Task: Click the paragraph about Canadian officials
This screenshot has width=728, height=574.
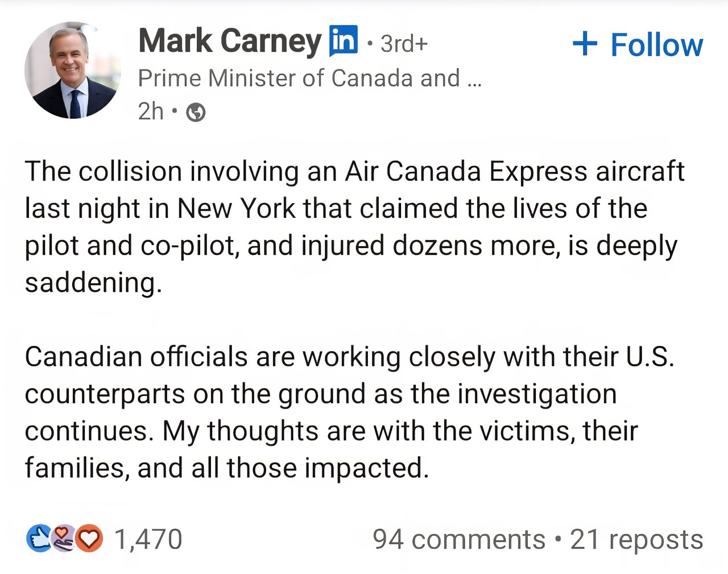Action: 349,394
